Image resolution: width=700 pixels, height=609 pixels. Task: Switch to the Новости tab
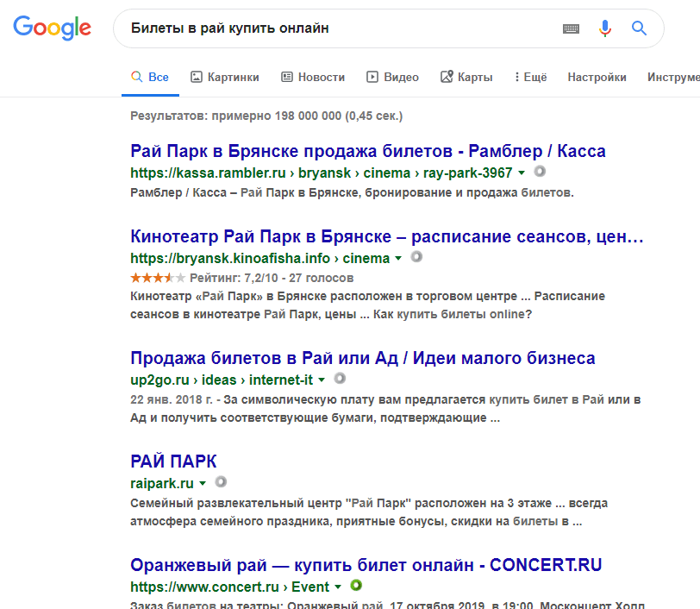tap(313, 77)
